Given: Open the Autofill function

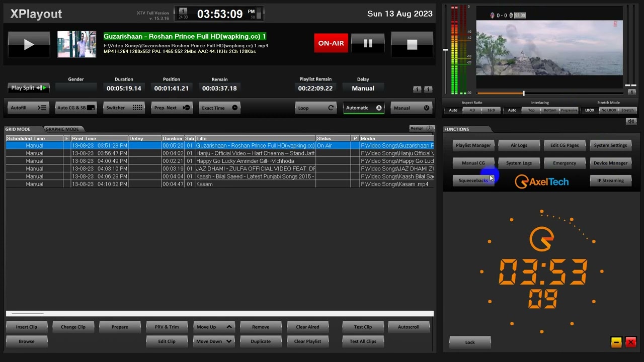Looking at the screenshot, I should [28, 108].
